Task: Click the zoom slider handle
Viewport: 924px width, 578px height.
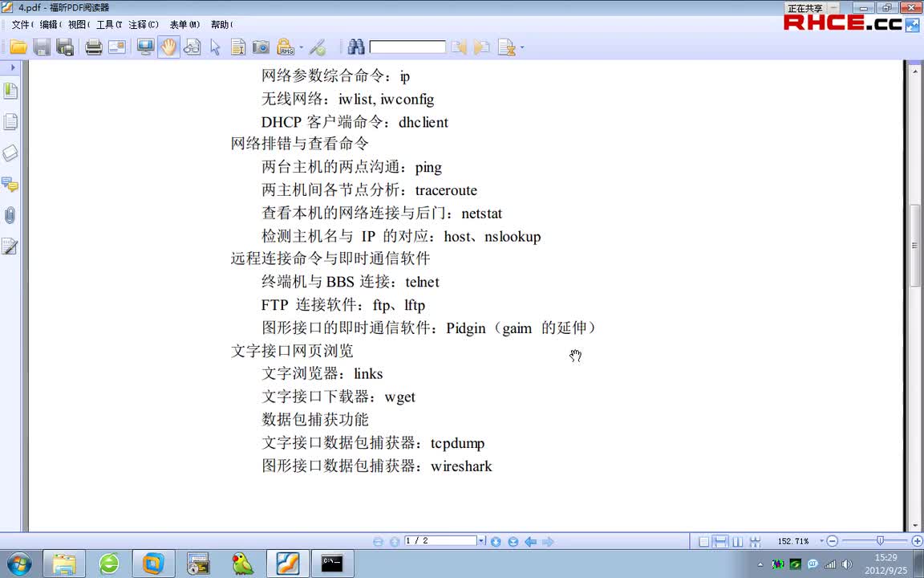Action: click(x=881, y=540)
